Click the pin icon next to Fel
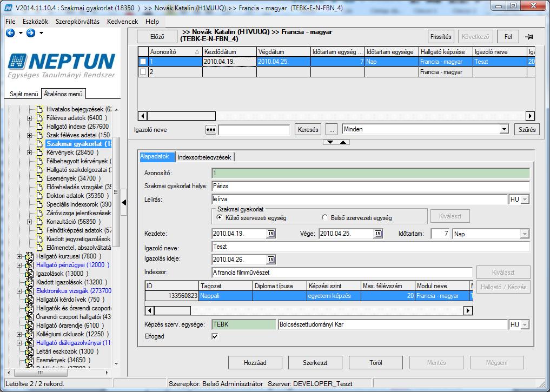Image resolution: width=550 pixels, height=392 pixels. pos(529,37)
